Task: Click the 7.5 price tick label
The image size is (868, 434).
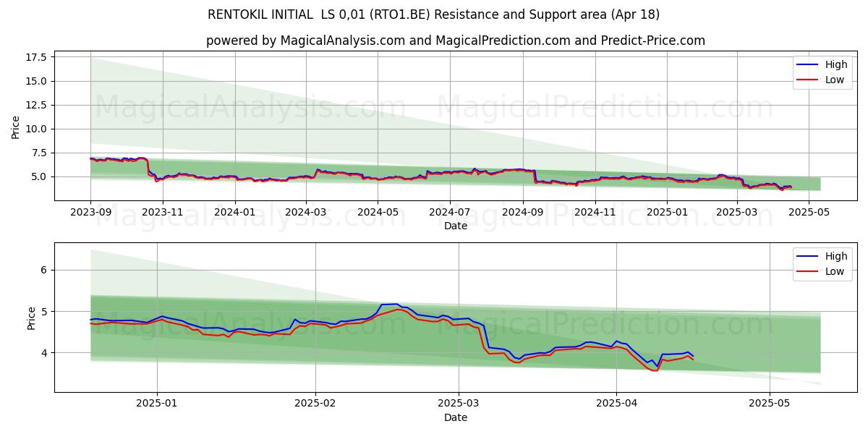Action: point(39,153)
